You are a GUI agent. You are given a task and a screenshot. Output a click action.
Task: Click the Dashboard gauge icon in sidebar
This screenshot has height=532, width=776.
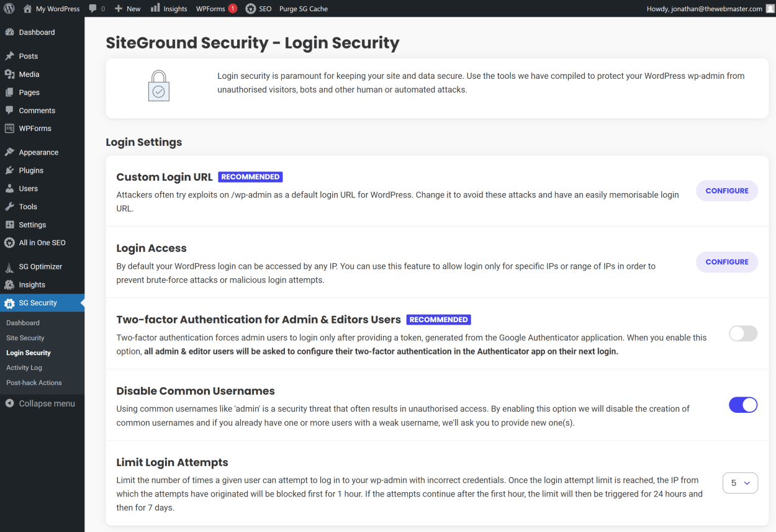click(9, 32)
